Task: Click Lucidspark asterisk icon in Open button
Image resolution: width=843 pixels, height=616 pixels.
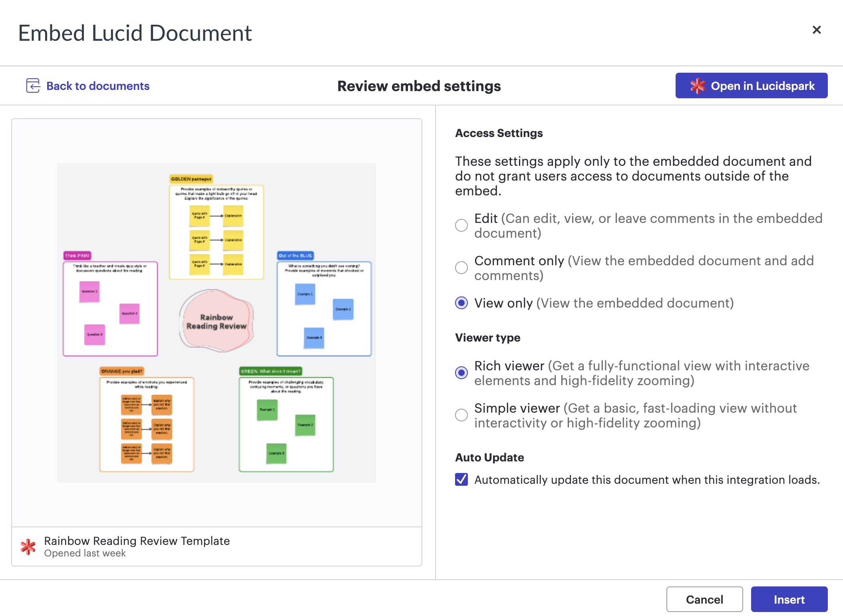Action: (x=698, y=85)
